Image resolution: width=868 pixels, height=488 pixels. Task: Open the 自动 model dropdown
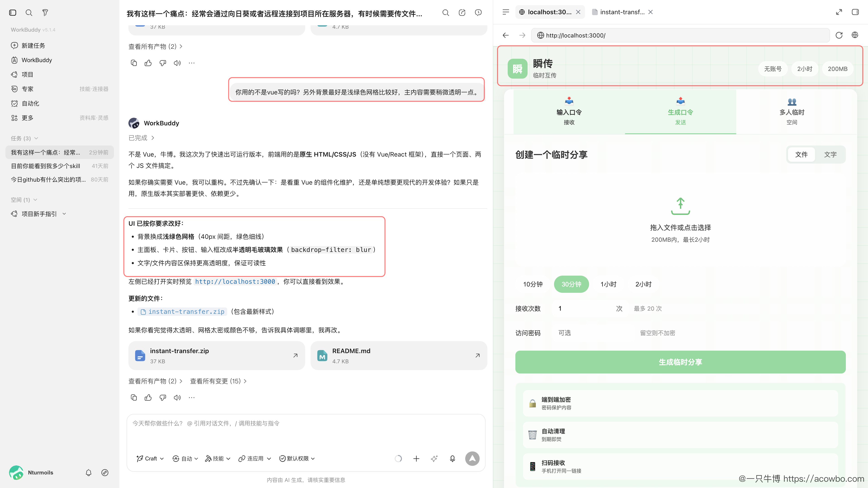point(185,459)
